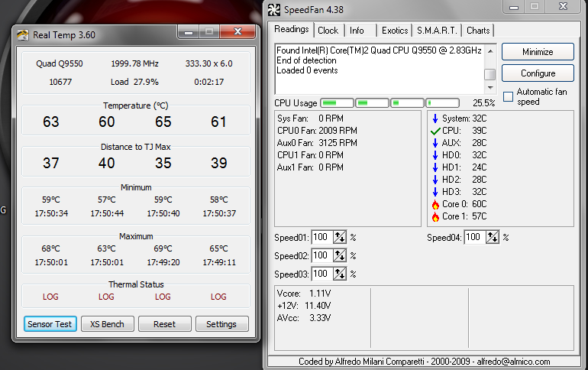This screenshot has height=370, width=588.
Task: Click the arrow icon next to HD3 32C
Action: [x=435, y=192]
